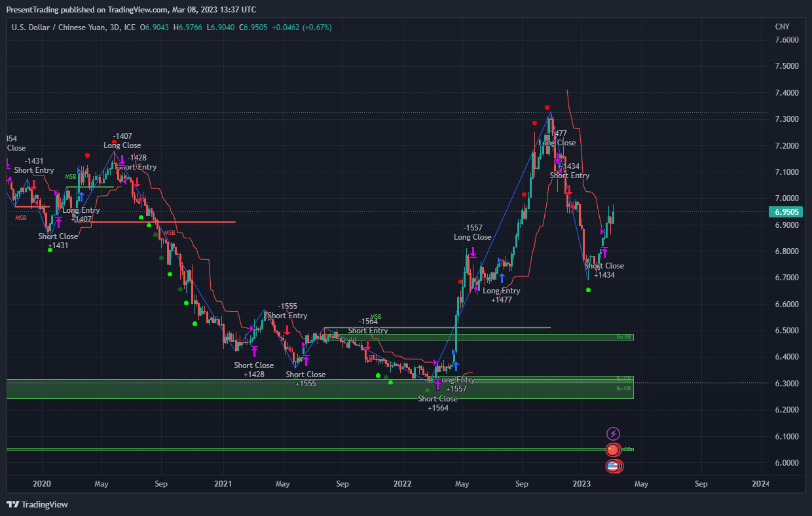Click the purple lightning event icon
This screenshot has height=516, width=812.
pyautogui.click(x=613, y=433)
